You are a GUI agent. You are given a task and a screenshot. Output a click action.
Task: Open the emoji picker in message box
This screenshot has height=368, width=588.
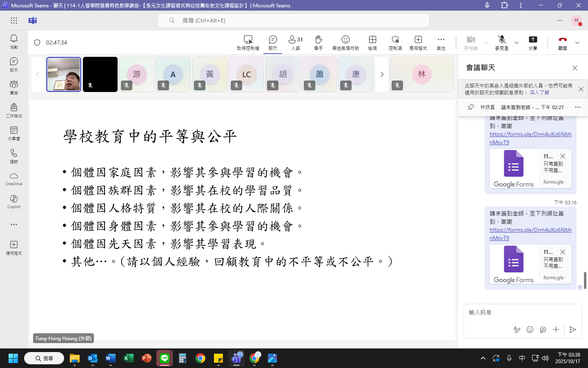click(530, 330)
